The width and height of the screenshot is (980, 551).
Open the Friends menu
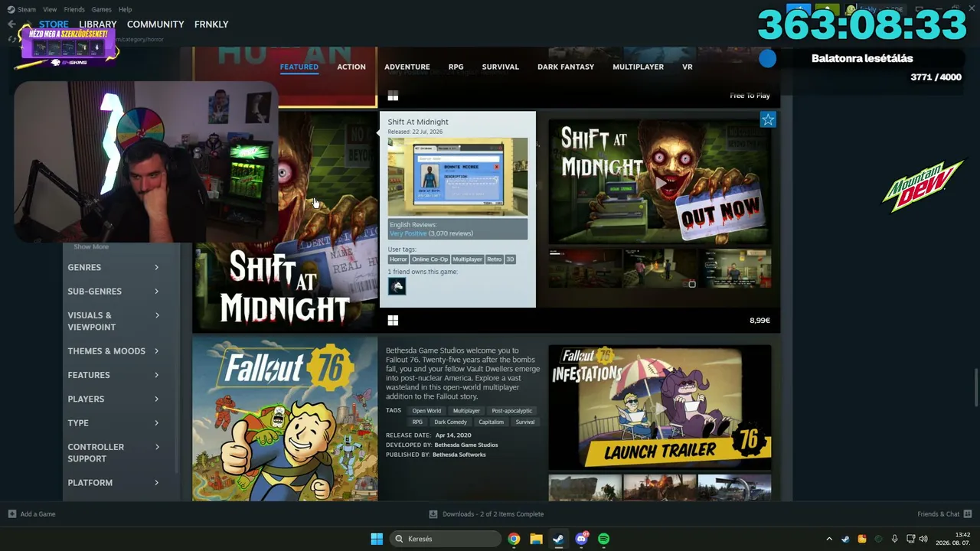pyautogui.click(x=74, y=9)
